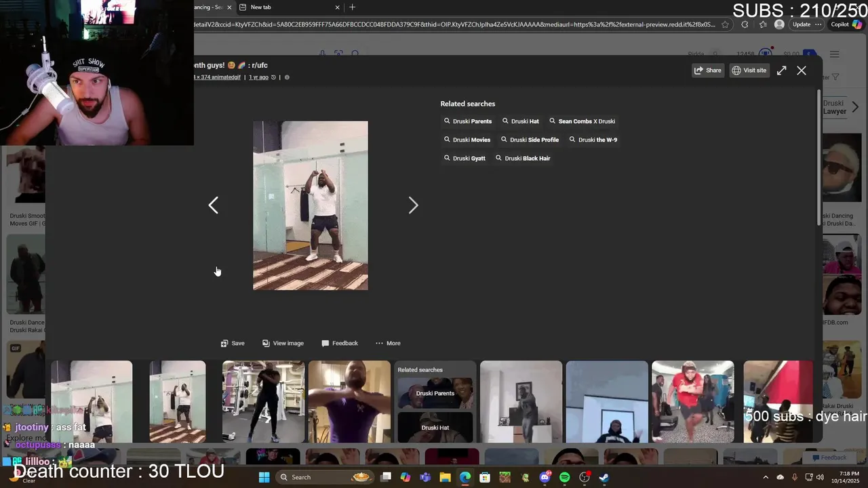
Task: Close the New tab browser tab
Action: pyautogui.click(x=337, y=7)
